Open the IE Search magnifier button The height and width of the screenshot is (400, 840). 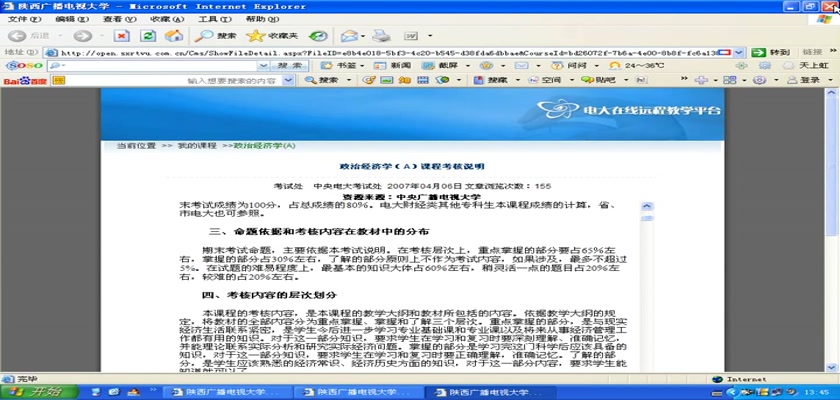tap(215, 36)
